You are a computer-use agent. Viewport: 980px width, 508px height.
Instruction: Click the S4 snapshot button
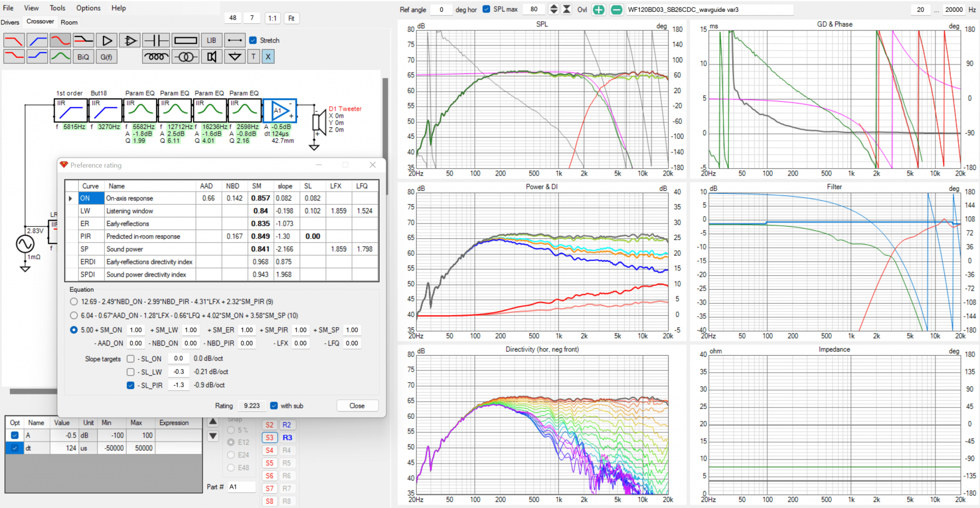(x=269, y=451)
